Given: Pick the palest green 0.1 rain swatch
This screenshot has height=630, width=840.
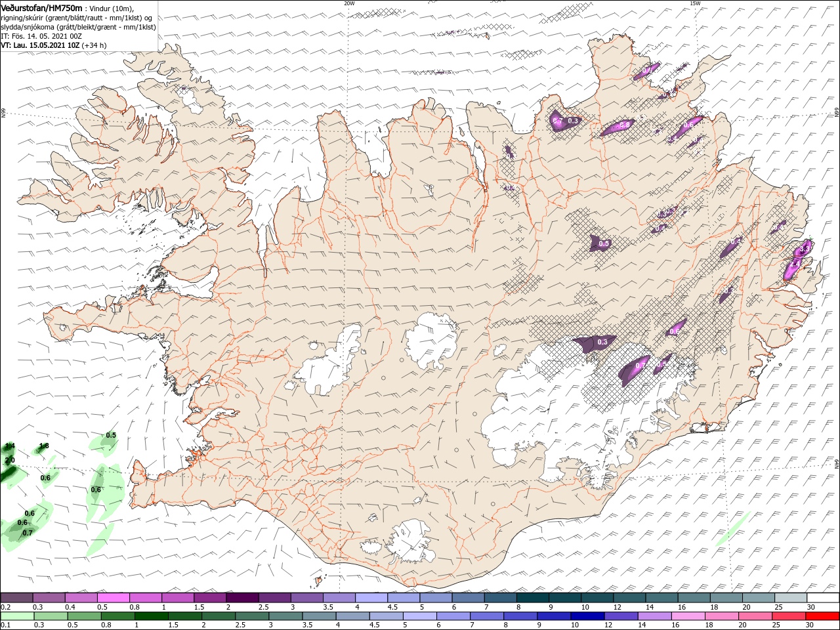Looking at the screenshot, I should [18, 616].
